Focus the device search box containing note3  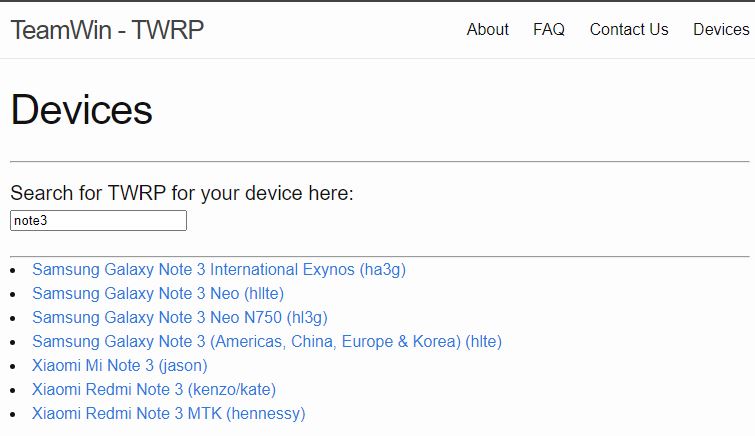pos(98,221)
